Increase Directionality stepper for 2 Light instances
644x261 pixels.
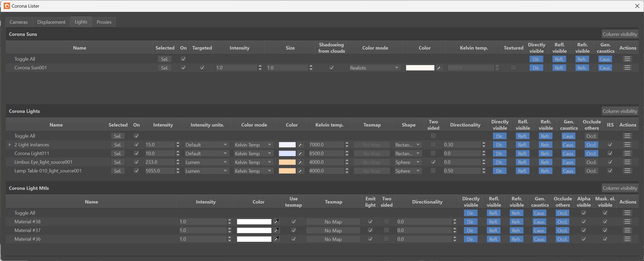[x=484, y=143]
